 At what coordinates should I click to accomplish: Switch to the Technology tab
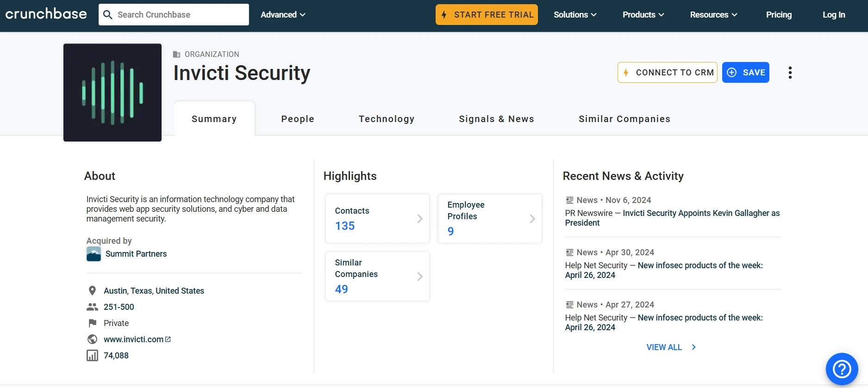point(387,119)
